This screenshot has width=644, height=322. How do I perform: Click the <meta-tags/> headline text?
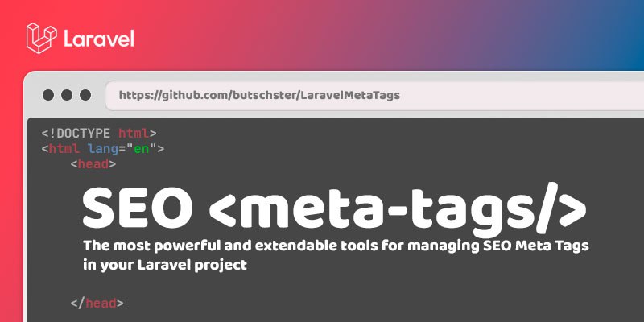[397, 209]
